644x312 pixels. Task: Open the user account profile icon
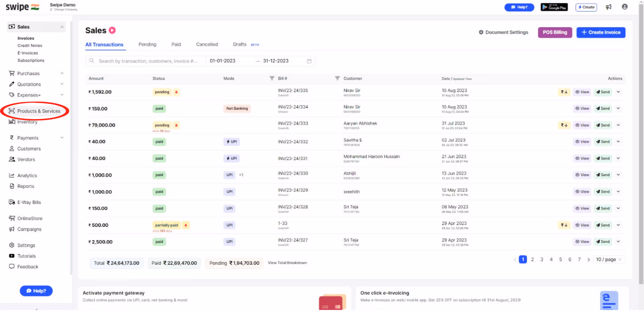click(x=625, y=7)
